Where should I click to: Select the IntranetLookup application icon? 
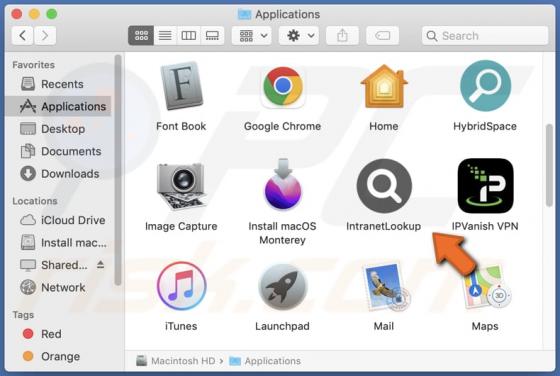(x=384, y=186)
